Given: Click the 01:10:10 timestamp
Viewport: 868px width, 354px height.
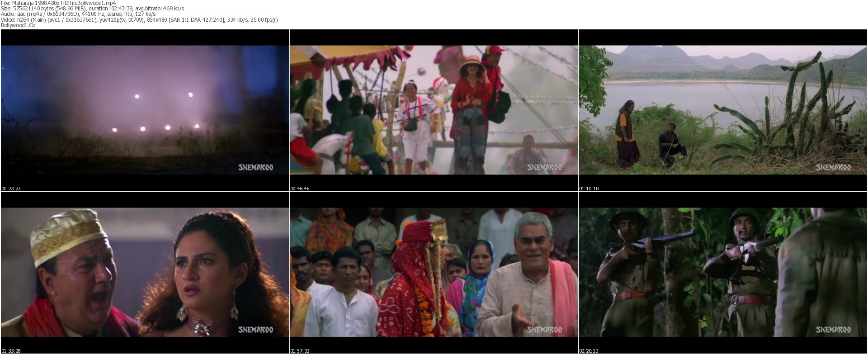Looking at the screenshot, I should 589,189.
